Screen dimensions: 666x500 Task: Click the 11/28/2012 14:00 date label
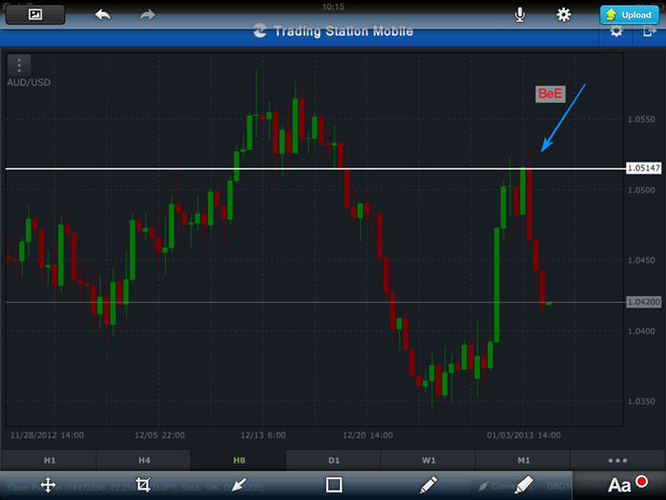47,435
